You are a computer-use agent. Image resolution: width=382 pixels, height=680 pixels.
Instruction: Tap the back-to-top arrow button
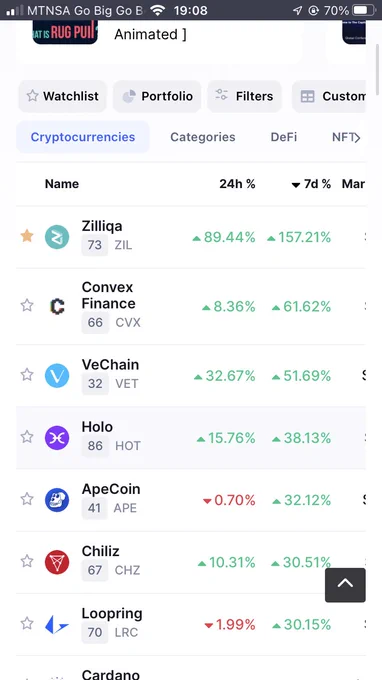click(345, 585)
